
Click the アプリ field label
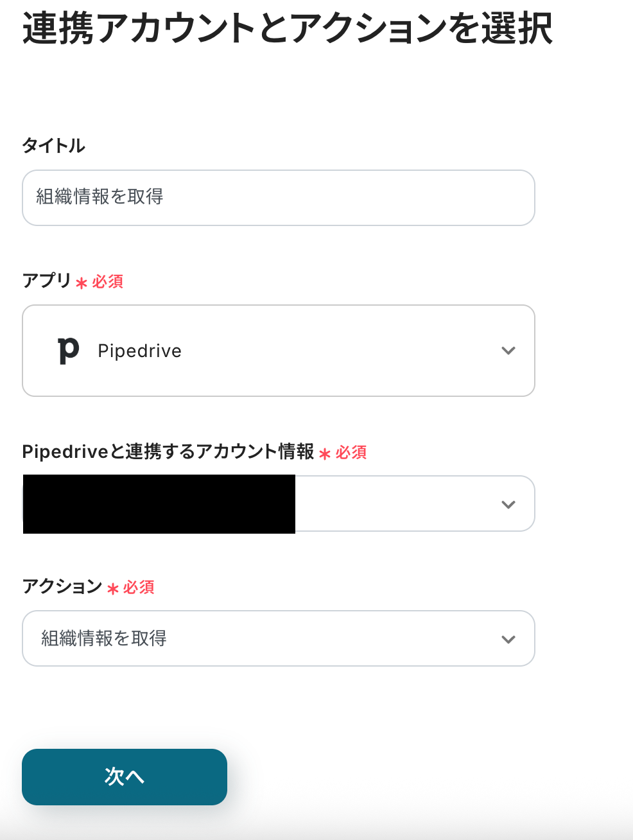[46, 281]
